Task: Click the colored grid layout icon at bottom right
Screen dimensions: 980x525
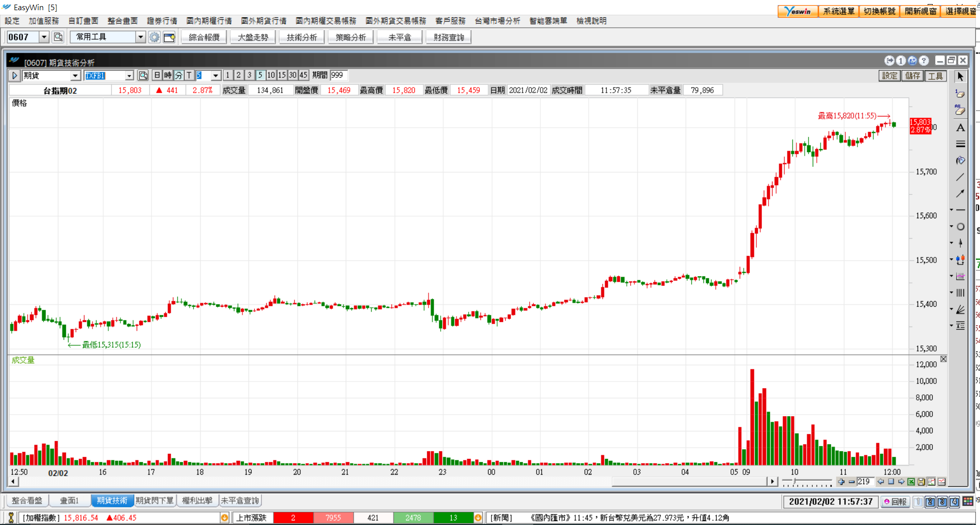Action: click(x=968, y=502)
